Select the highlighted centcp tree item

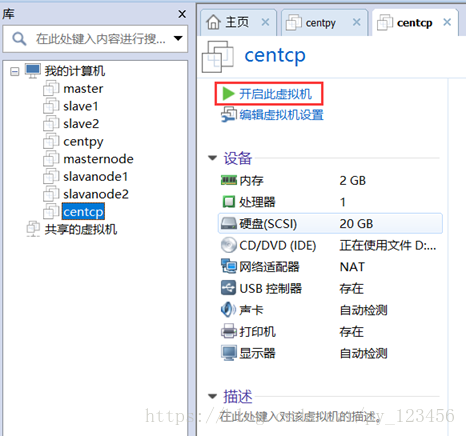83,212
